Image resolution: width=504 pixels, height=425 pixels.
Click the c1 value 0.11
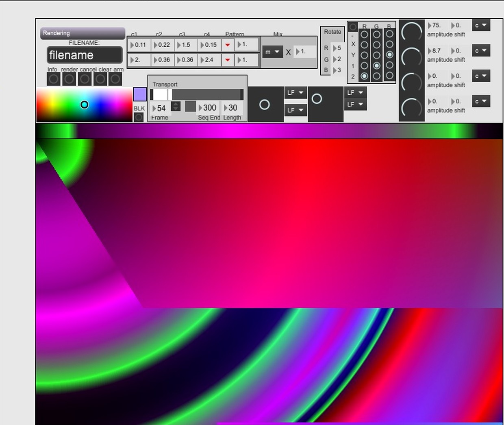(x=139, y=45)
